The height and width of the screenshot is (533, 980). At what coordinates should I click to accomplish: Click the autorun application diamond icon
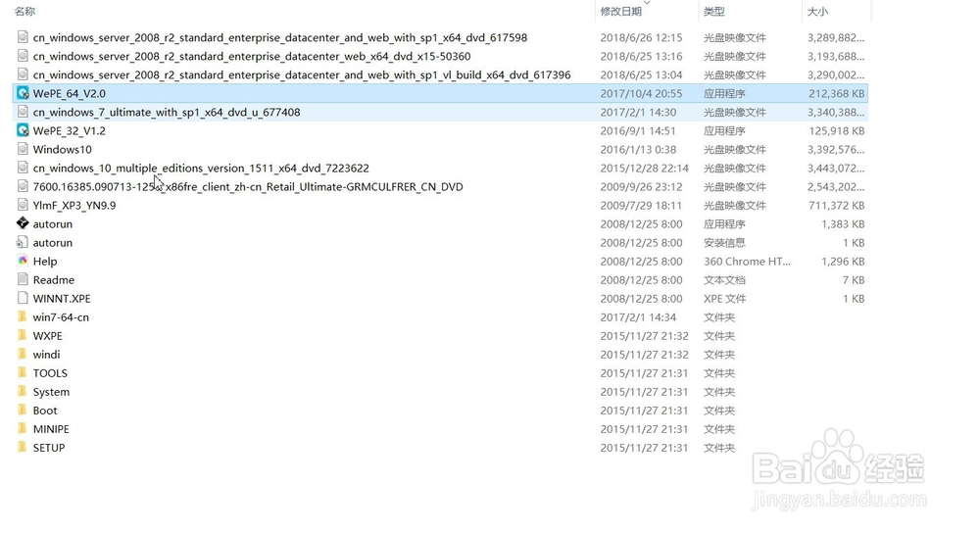(23, 223)
